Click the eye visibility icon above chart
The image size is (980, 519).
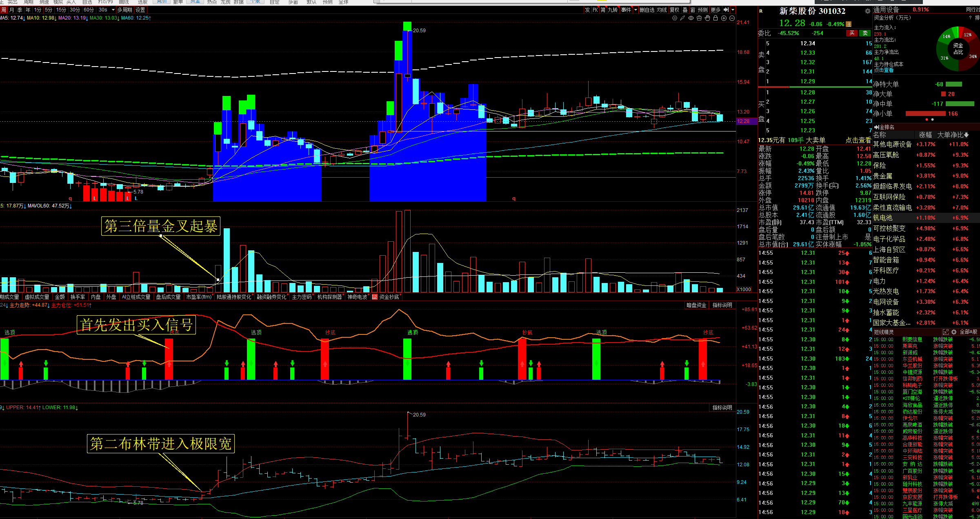[x=691, y=18]
